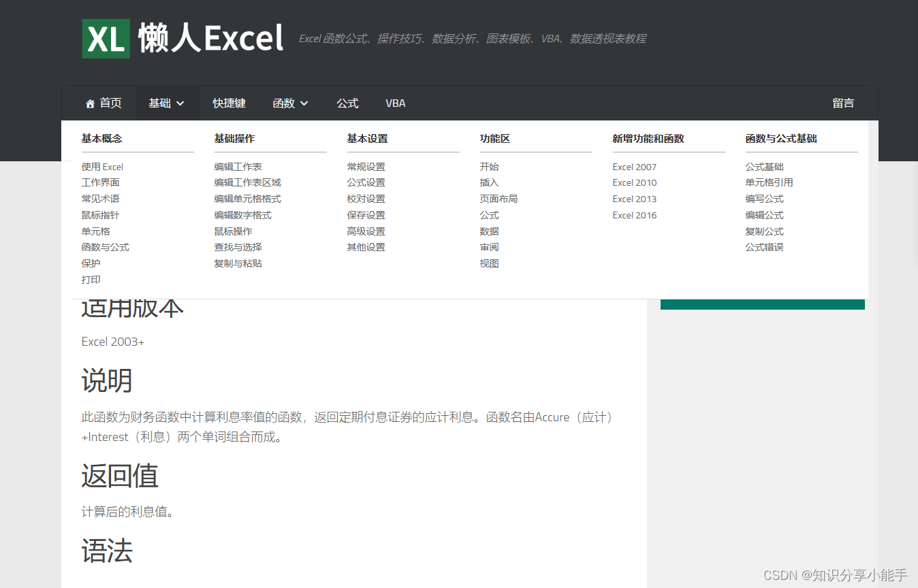Click the green sidebar banner block
The height and width of the screenshot is (588, 918).
pos(763,304)
